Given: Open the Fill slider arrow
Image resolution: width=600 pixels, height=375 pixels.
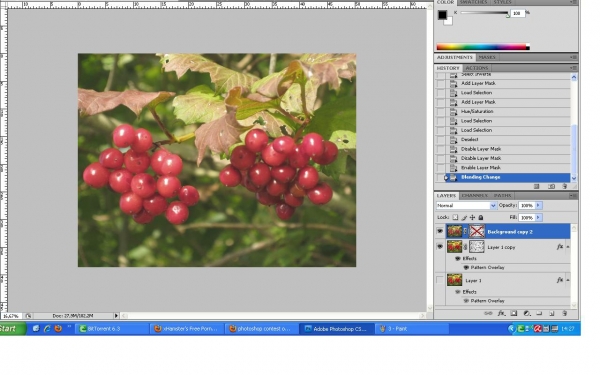Looking at the screenshot, I should pos(538,217).
